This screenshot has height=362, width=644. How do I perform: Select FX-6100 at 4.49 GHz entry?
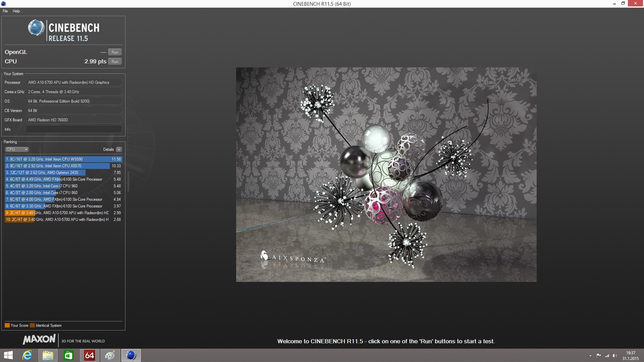click(63, 179)
